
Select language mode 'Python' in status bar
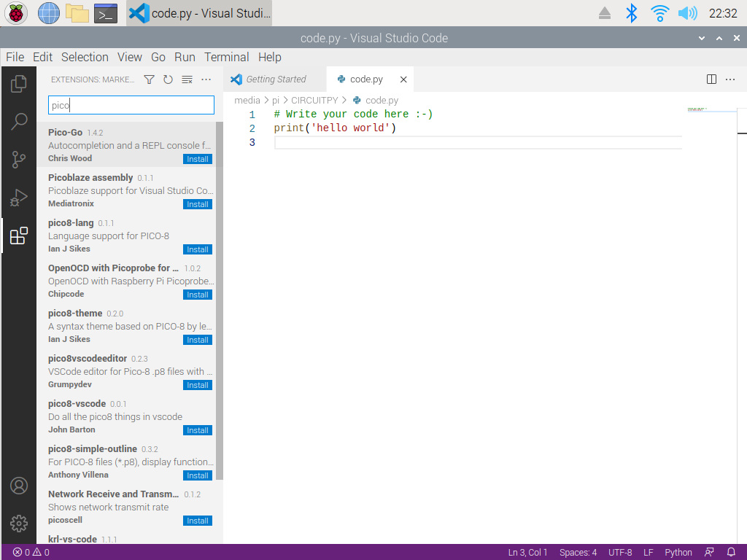point(678,553)
